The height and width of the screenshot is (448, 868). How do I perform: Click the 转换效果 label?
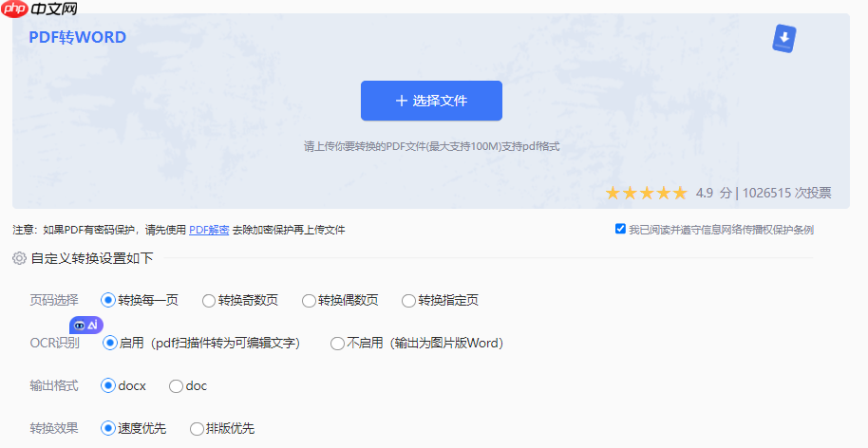click(54, 428)
